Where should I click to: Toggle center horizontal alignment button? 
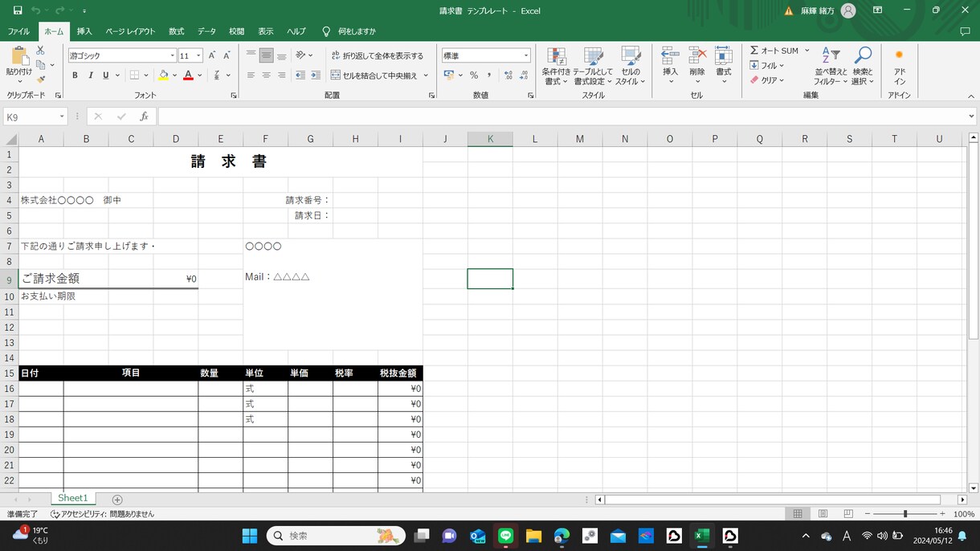pos(266,75)
